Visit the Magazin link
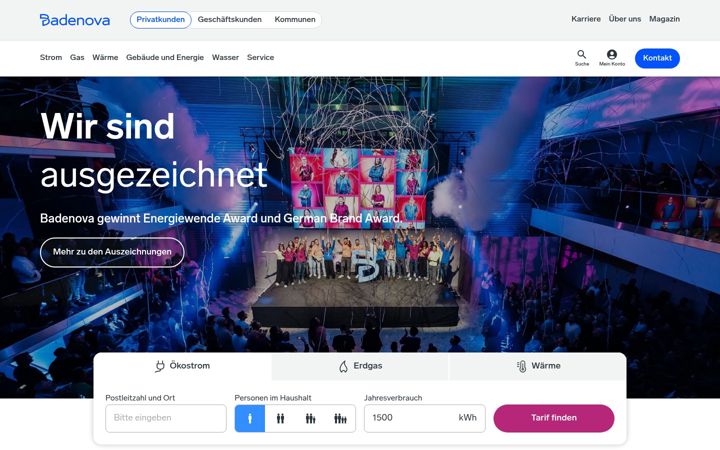 [x=664, y=19]
